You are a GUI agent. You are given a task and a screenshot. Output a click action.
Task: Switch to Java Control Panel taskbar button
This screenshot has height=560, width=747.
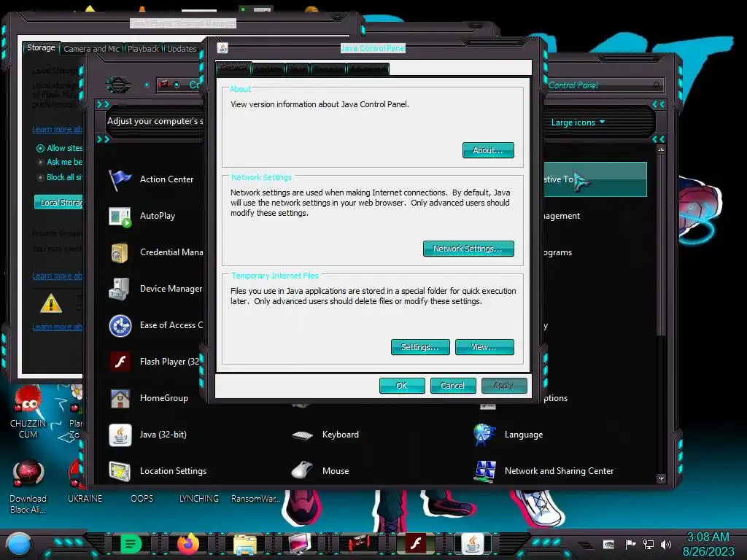(x=472, y=544)
